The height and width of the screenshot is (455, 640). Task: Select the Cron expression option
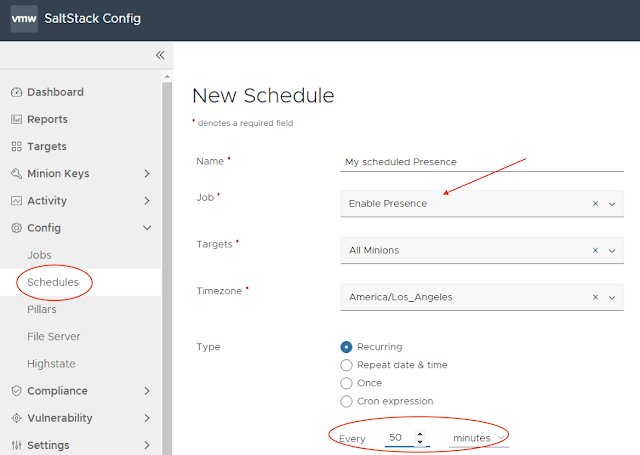(x=347, y=401)
